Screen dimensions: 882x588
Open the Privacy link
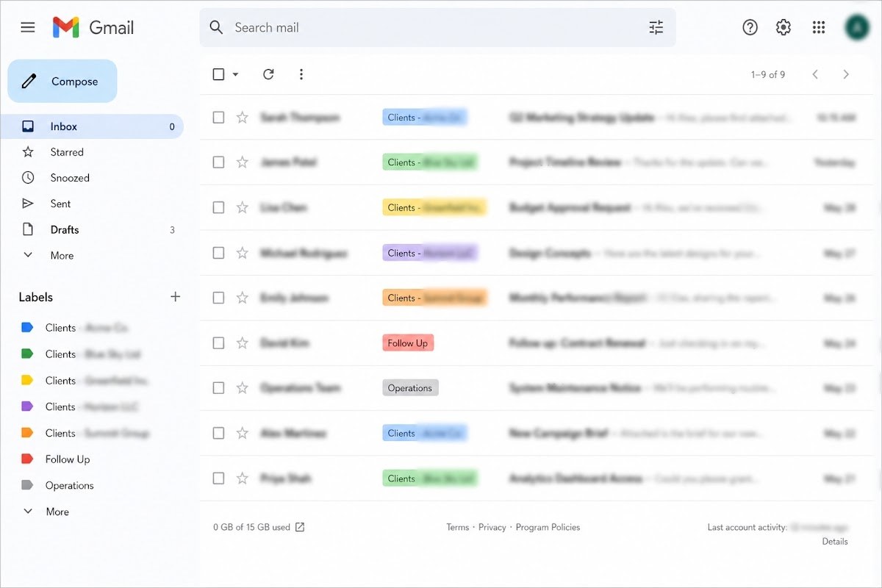pos(492,527)
